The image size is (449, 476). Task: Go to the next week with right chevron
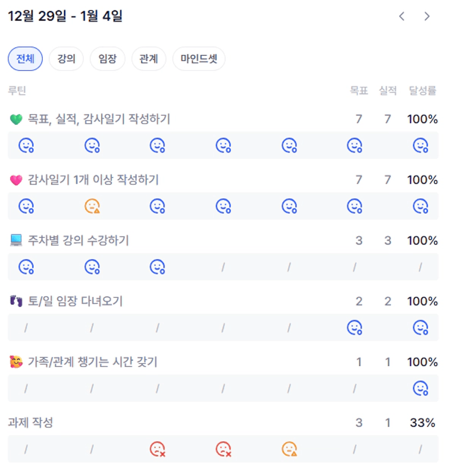(427, 16)
